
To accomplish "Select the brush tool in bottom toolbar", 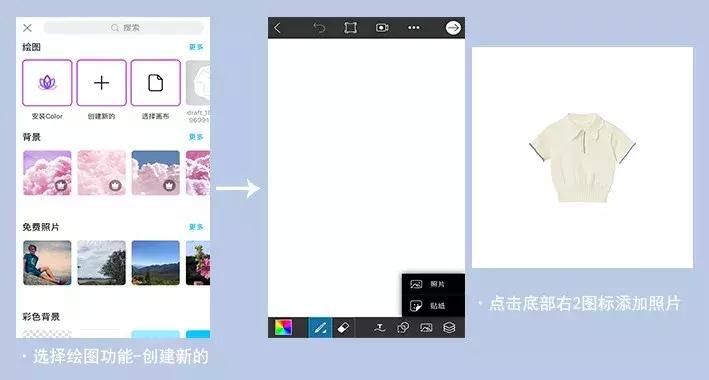I will pos(320,328).
